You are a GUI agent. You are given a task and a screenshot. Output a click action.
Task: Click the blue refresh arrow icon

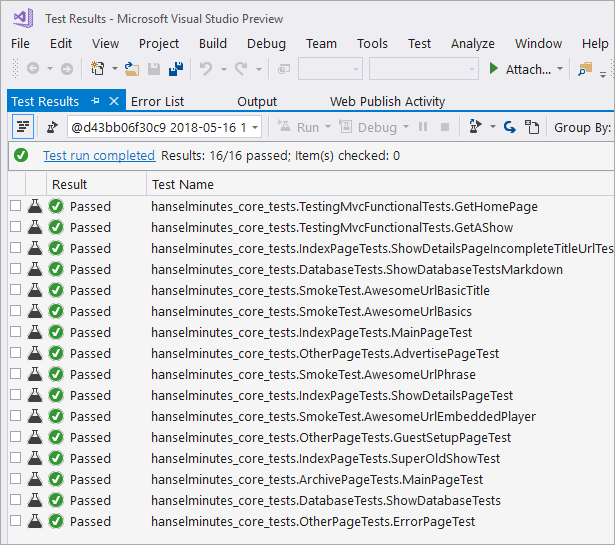tap(509, 127)
